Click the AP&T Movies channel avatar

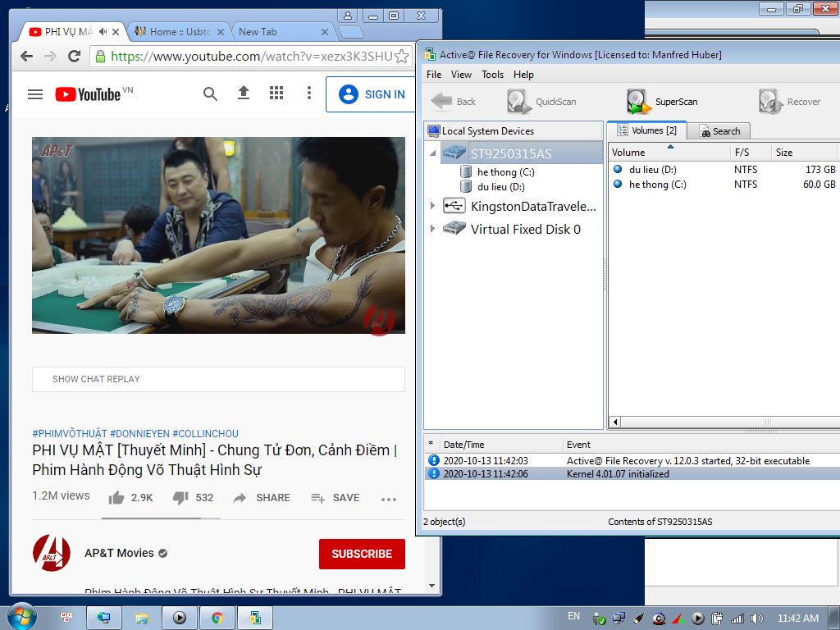click(x=52, y=553)
